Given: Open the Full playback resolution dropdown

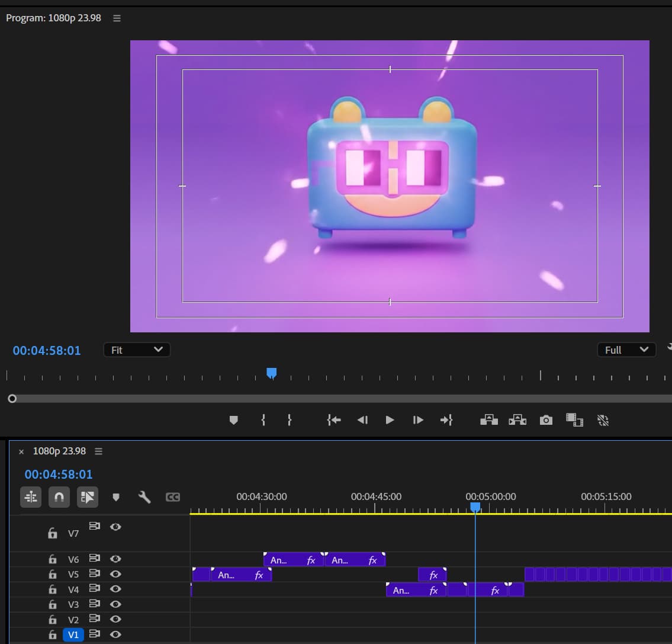Looking at the screenshot, I should [x=626, y=350].
